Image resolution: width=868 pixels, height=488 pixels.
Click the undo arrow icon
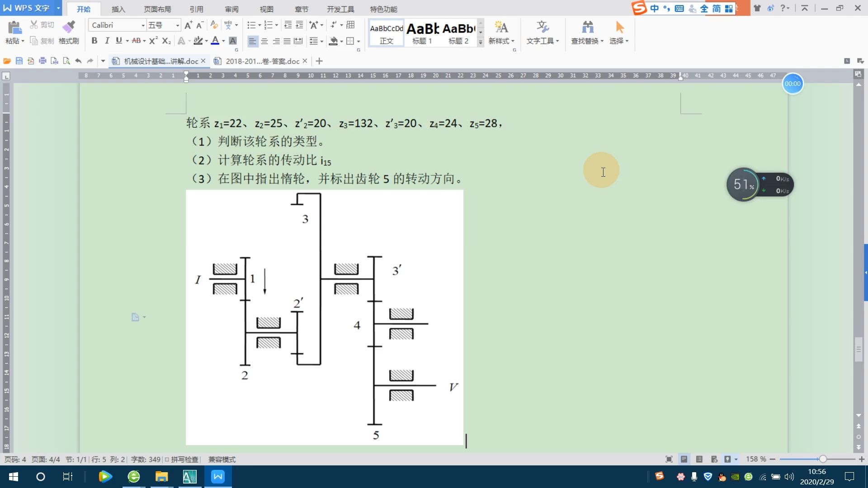[78, 61]
